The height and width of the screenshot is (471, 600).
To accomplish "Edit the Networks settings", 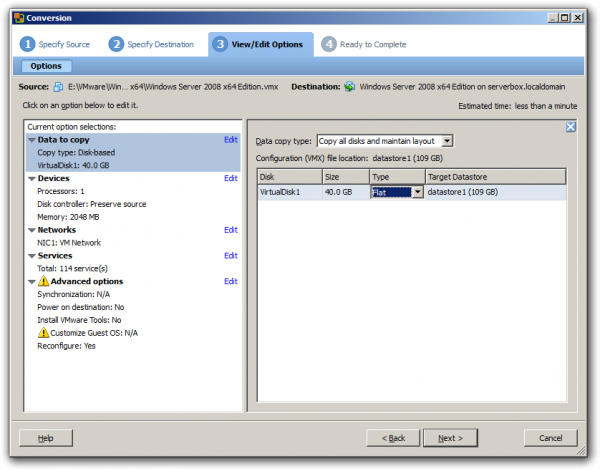I will coord(231,230).
